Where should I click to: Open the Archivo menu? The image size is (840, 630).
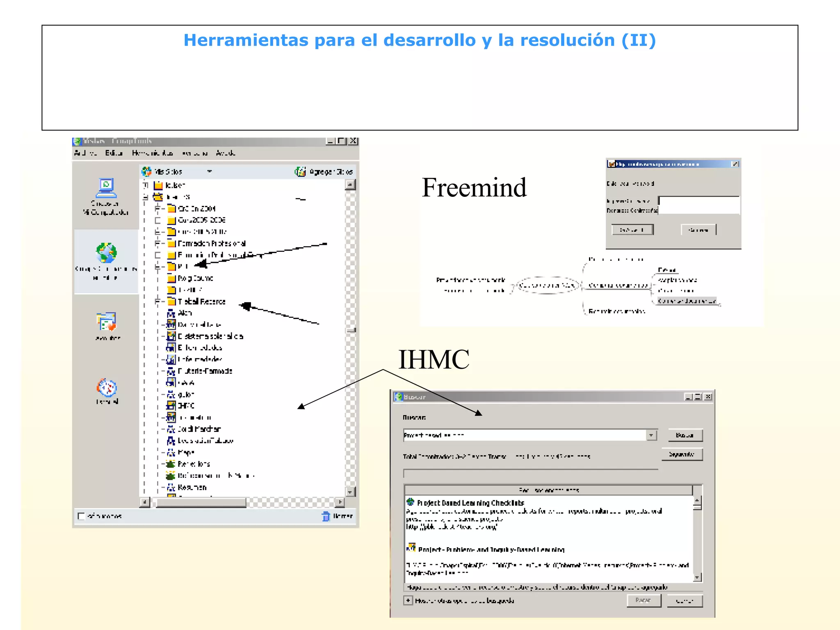click(85, 153)
